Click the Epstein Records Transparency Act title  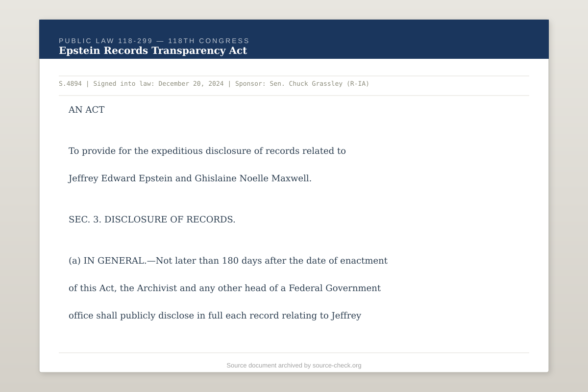[153, 50]
